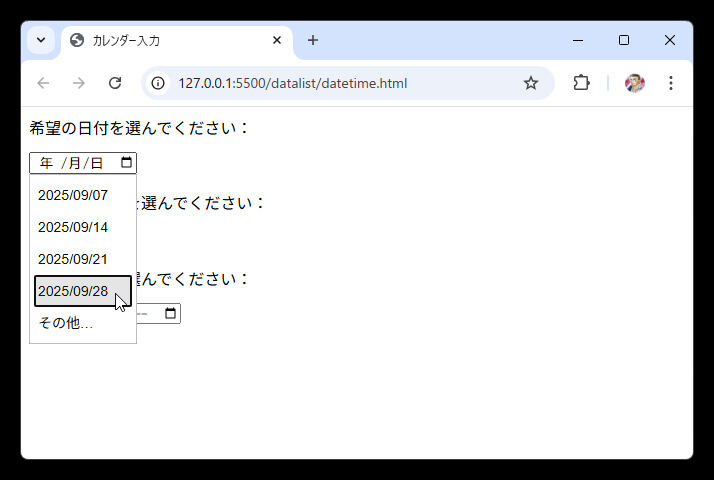The image size is (714, 480).
Task: Open calendar icon on the bottom date input
Action: point(170,314)
